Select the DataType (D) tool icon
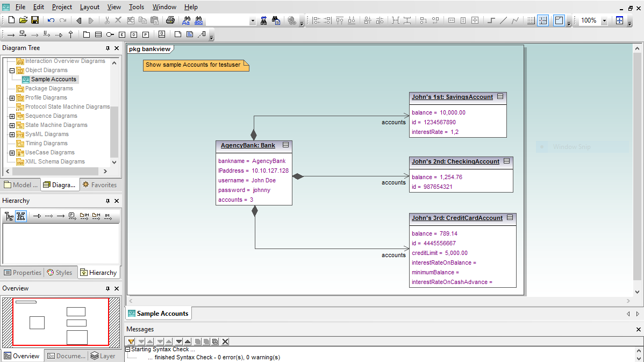This screenshot has width=644, height=362. [134, 34]
